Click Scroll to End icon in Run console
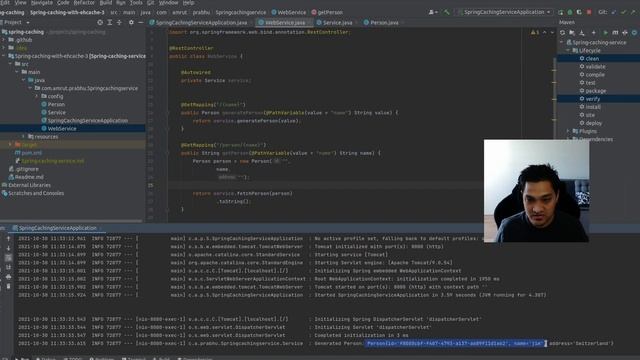The width and height of the screenshot is (640, 360). point(8,267)
